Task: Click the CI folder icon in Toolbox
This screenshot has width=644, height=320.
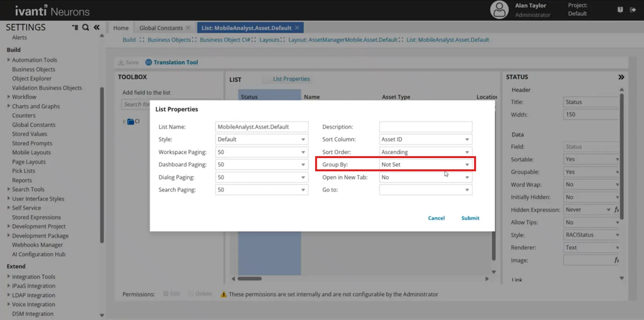Action: pyautogui.click(x=131, y=122)
